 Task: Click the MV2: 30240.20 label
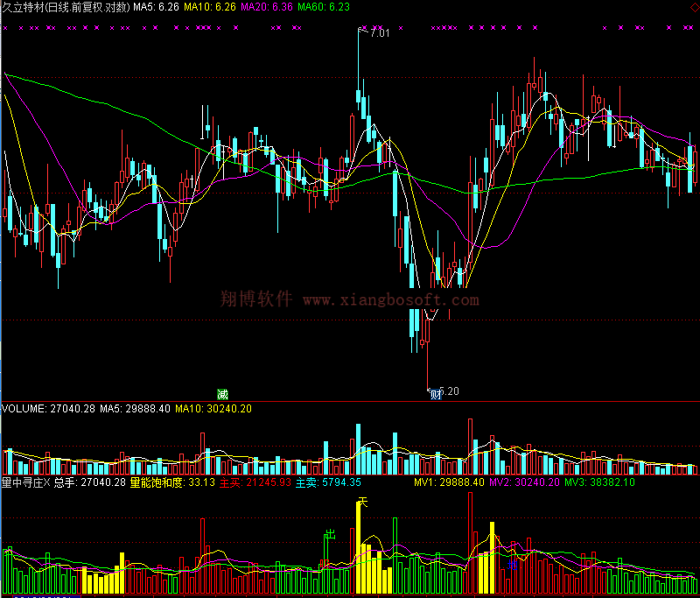point(524,482)
